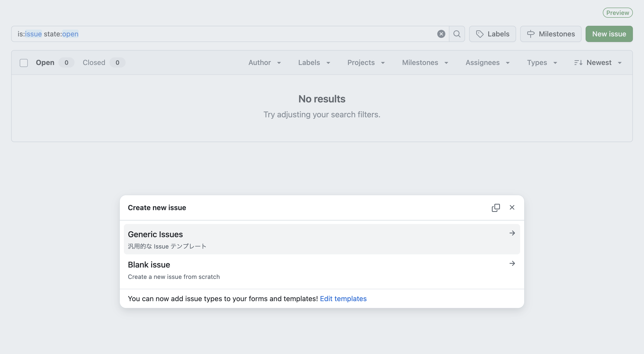Clear the search query with the x icon

pyautogui.click(x=441, y=34)
